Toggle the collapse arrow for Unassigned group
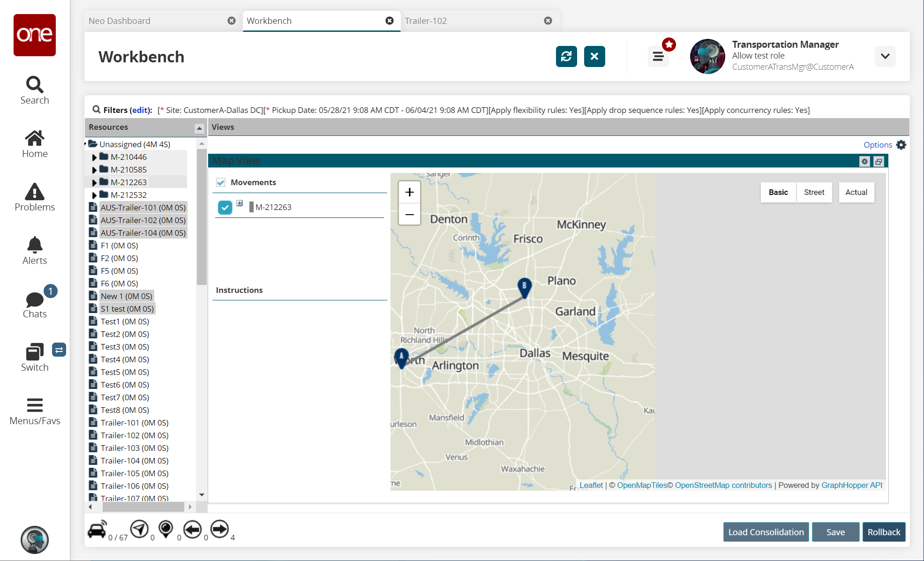924x561 pixels. [x=86, y=143]
